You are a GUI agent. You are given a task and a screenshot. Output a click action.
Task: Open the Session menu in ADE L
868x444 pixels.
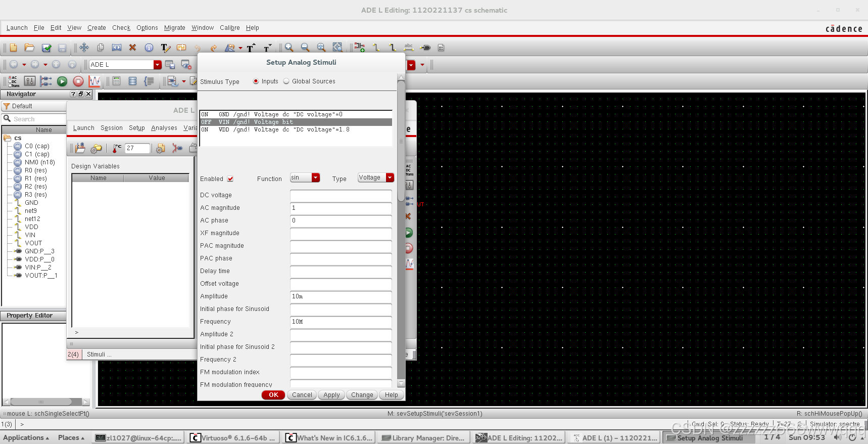click(112, 128)
